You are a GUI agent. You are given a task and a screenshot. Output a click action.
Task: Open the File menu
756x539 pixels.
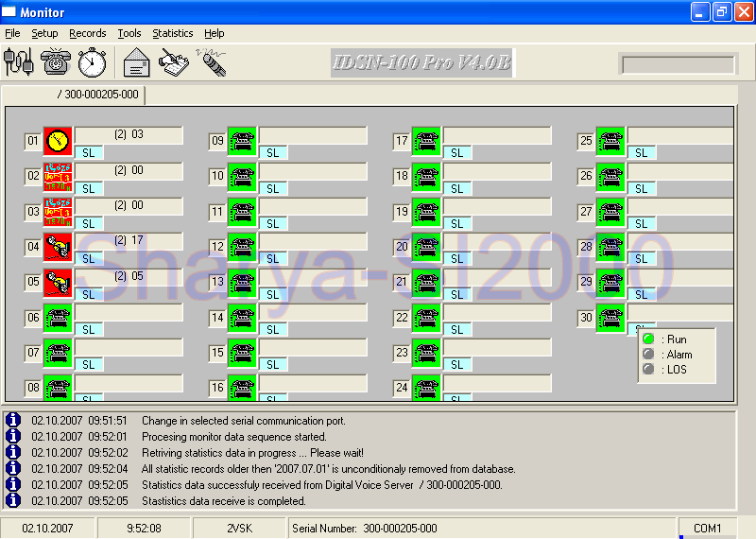tap(12, 33)
